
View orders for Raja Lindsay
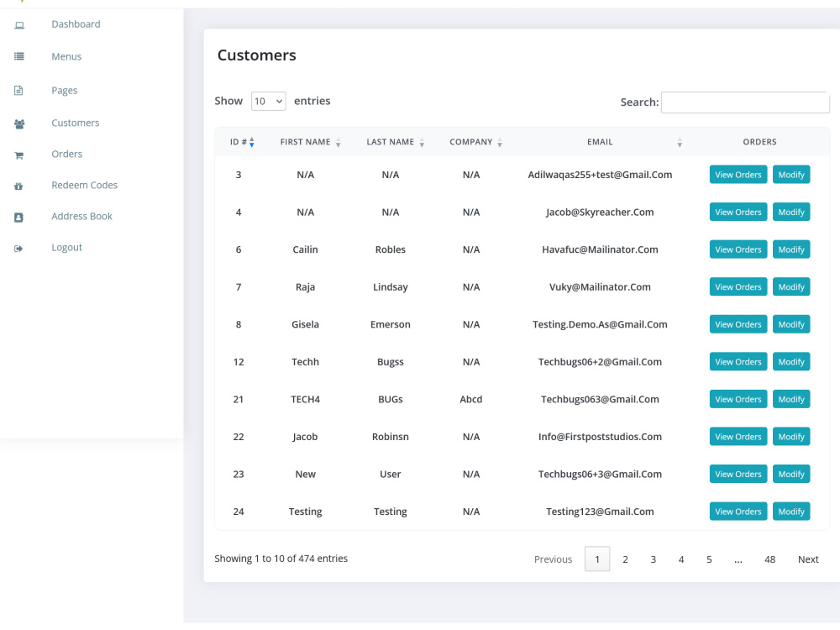(738, 287)
